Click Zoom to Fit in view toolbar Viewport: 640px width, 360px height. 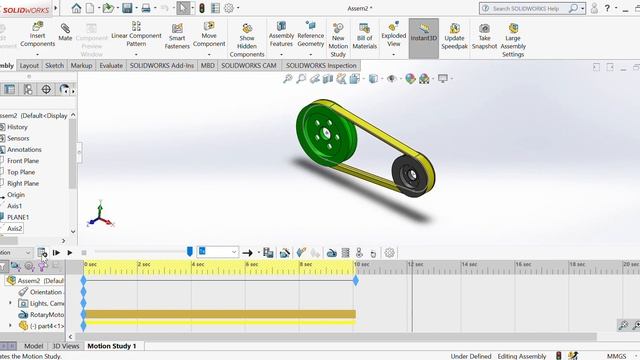tap(287, 79)
